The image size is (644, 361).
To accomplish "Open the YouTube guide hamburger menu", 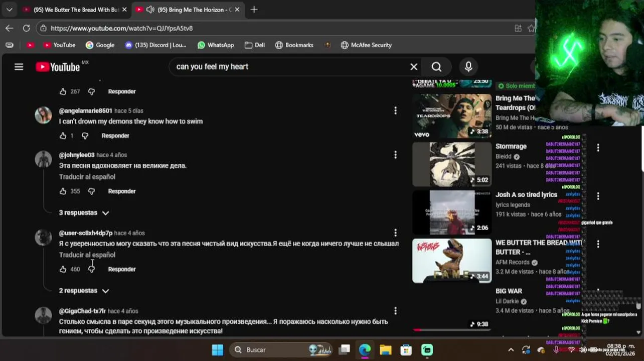I will click(x=19, y=67).
